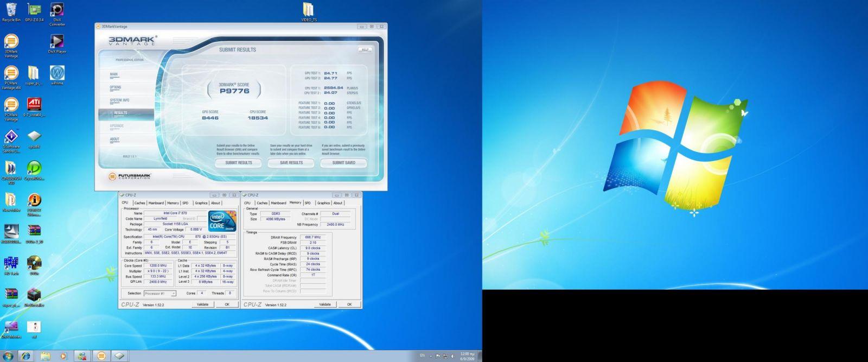Click DRAM Frequency value 666.7 MHz
The image size is (868, 362).
(313, 237)
